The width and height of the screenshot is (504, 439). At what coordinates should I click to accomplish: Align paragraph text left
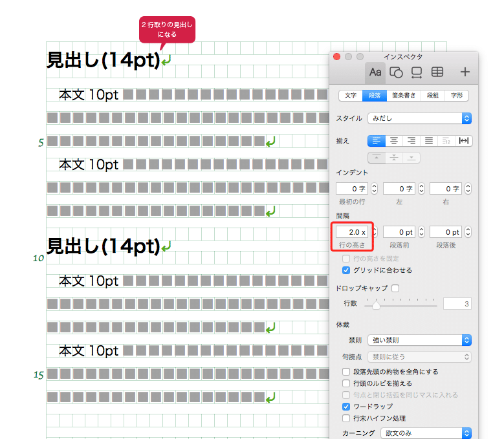click(377, 141)
